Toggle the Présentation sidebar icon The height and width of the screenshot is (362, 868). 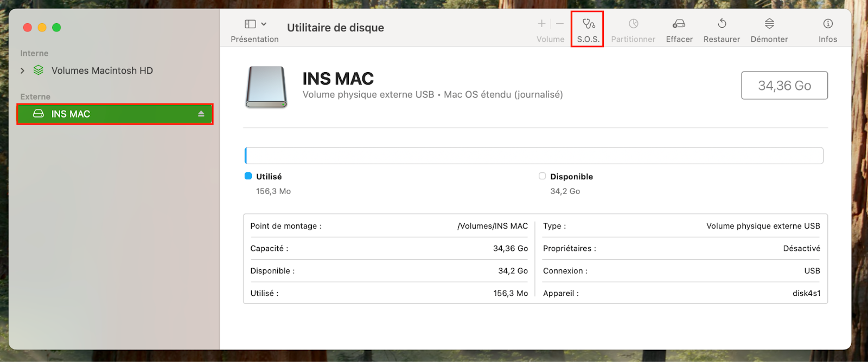250,24
